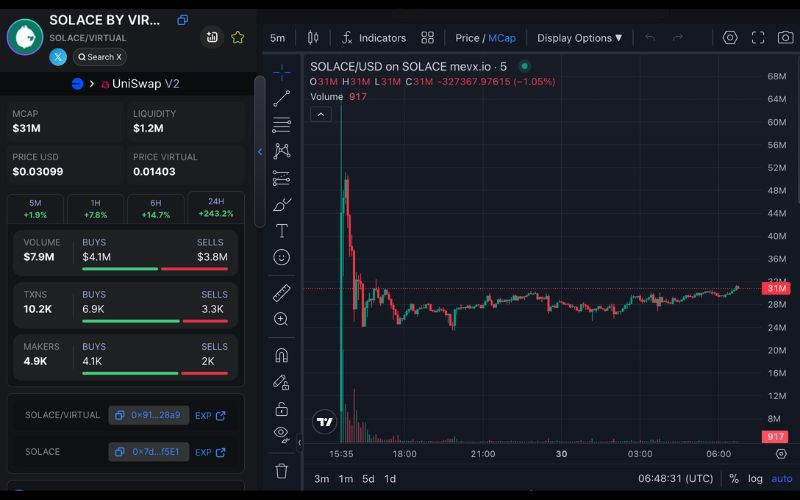Toggle hide all drawings eye icon
The width and height of the screenshot is (800, 500).
pyautogui.click(x=282, y=434)
